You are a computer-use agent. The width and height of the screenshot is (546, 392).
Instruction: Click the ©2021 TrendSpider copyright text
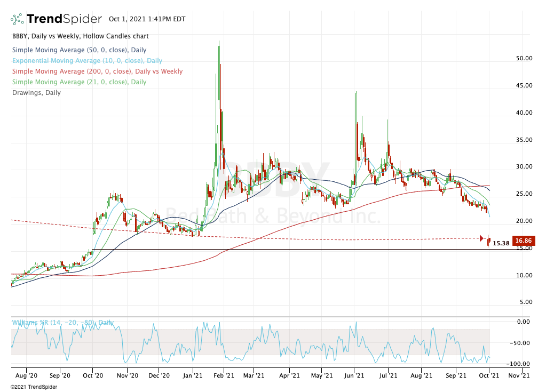click(34, 387)
